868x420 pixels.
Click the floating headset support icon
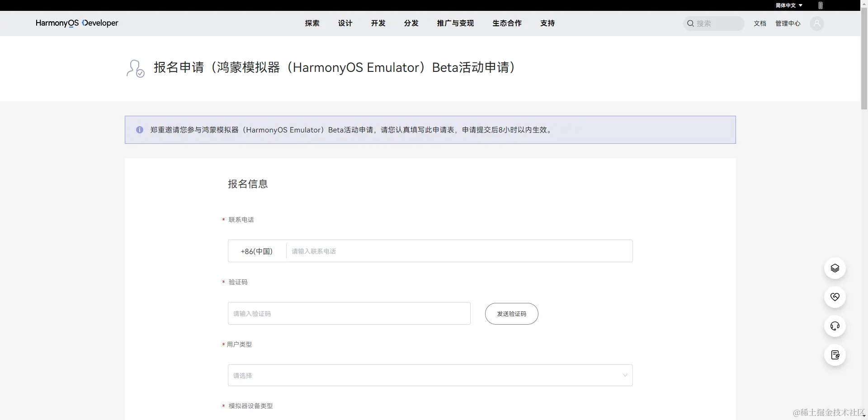click(x=835, y=326)
